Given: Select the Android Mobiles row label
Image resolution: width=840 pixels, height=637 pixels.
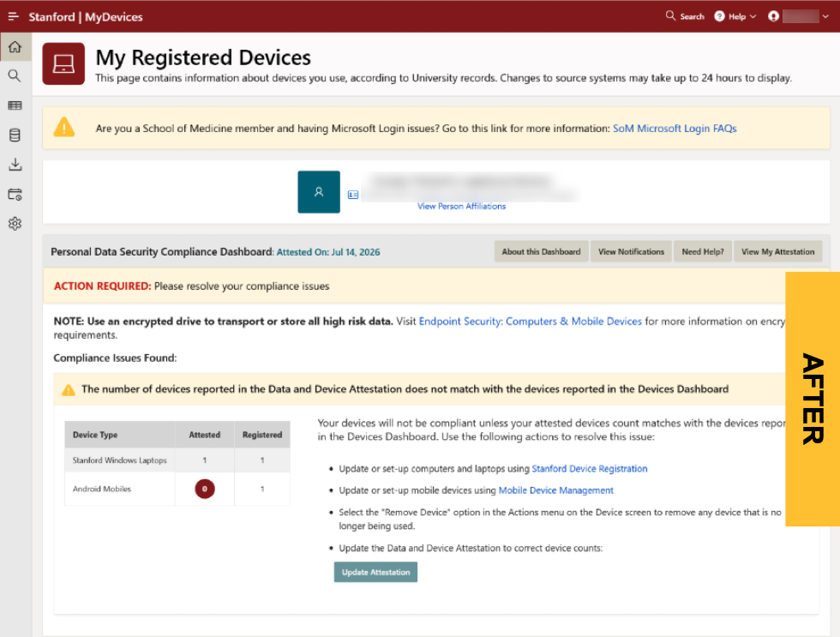Looking at the screenshot, I should (102, 490).
